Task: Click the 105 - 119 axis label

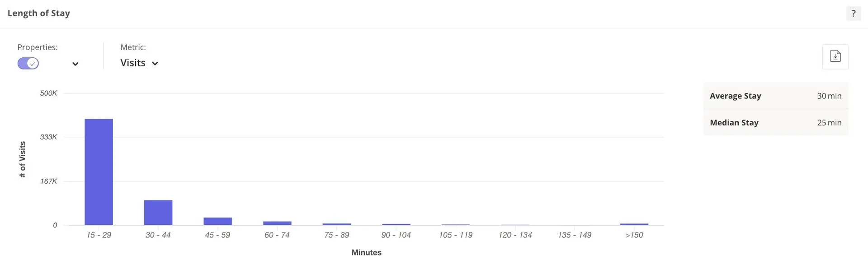Action: (x=456, y=235)
